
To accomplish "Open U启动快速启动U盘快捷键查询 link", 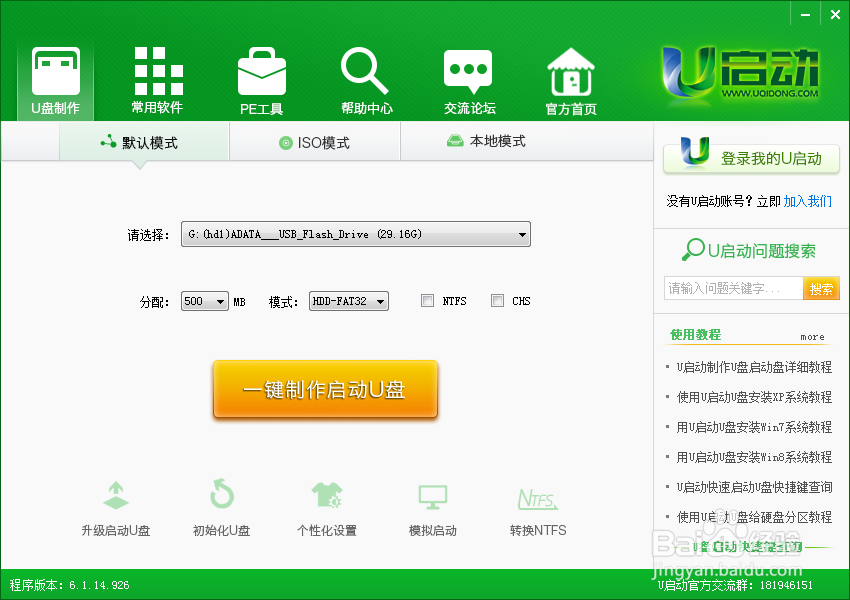I will pos(754,487).
